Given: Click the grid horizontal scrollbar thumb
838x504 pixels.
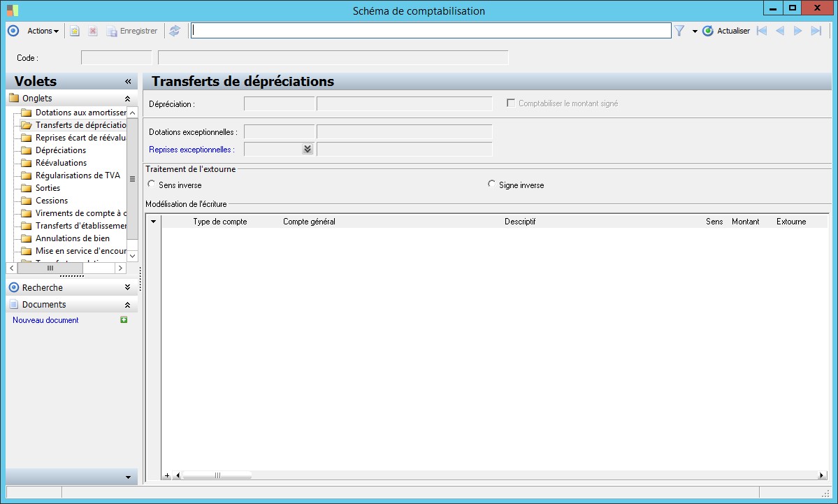Looking at the screenshot, I should click(217, 475).
